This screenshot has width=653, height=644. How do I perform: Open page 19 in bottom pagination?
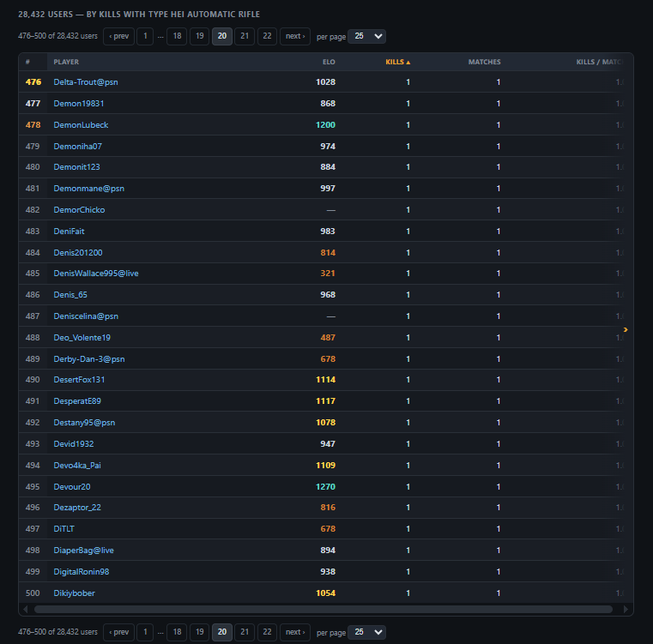click(x=199, y=632)
